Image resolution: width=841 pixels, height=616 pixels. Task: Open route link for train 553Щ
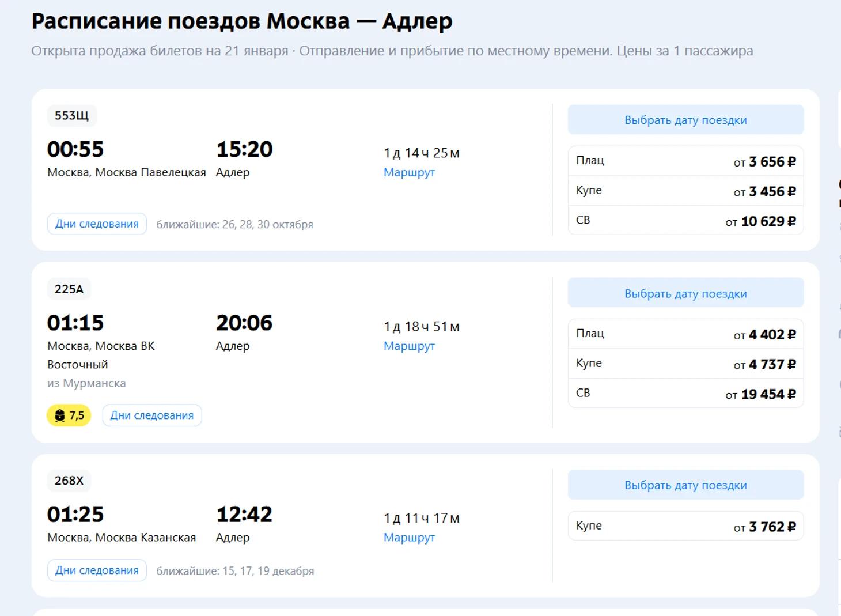(409, 172)
